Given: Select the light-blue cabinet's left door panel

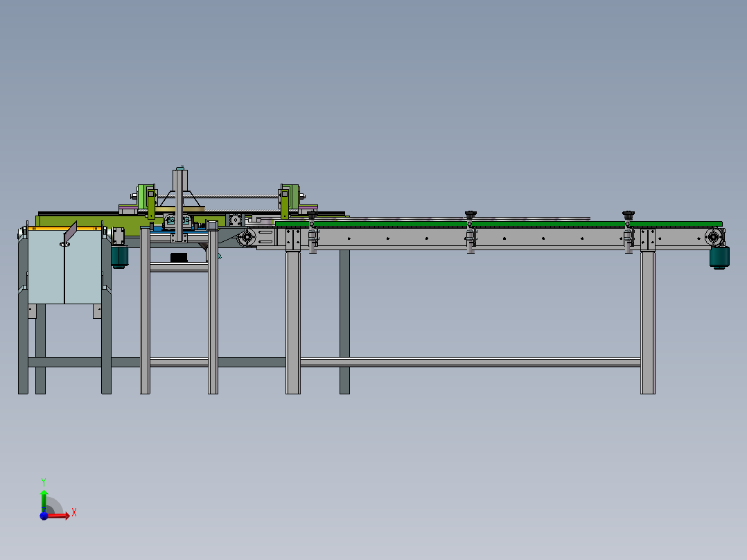Looking at the screenshot, I should pyautogui.click(x=46, y=267).
